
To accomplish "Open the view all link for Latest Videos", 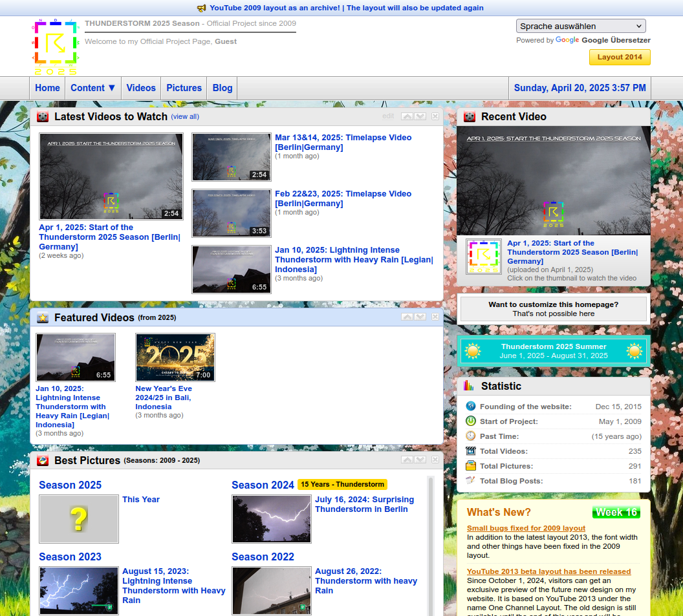I will tap(185, 117).
